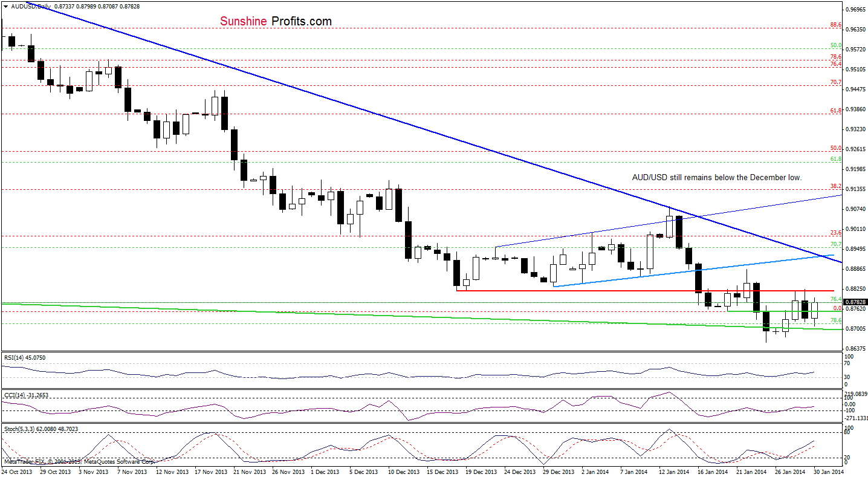The image size is (868, 477).
Task: Click date label 5 Dec 2013
Action: [x=363, y=470]
